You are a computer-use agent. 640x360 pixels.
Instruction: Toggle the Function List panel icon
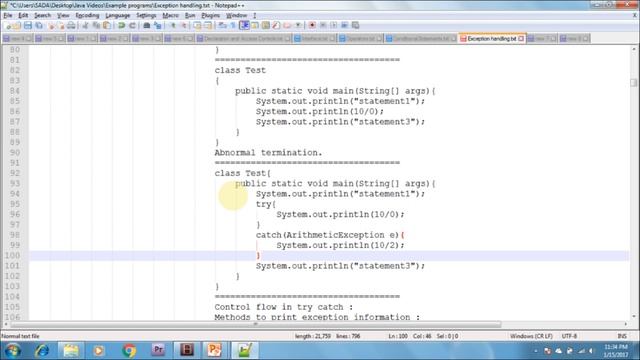click(276, 26)
